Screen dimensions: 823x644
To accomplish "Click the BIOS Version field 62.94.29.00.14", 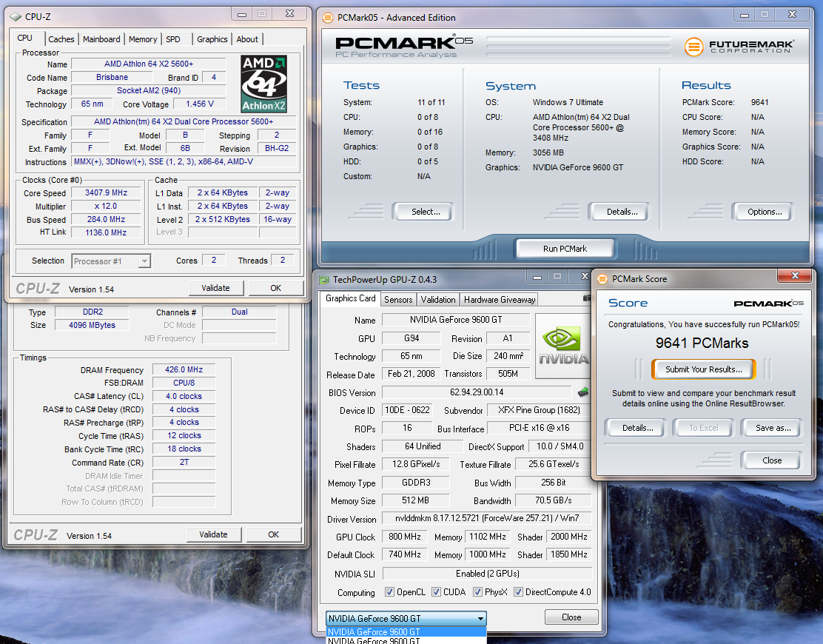I will pos(477,392).
